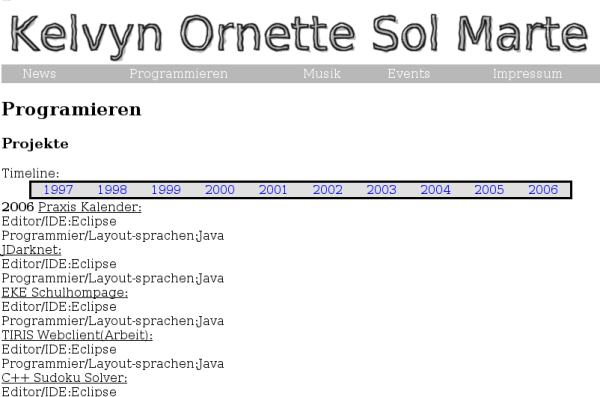The image size is (600, 397).
Task: Open the Events navigation item
Action: [x=409, y=74]
